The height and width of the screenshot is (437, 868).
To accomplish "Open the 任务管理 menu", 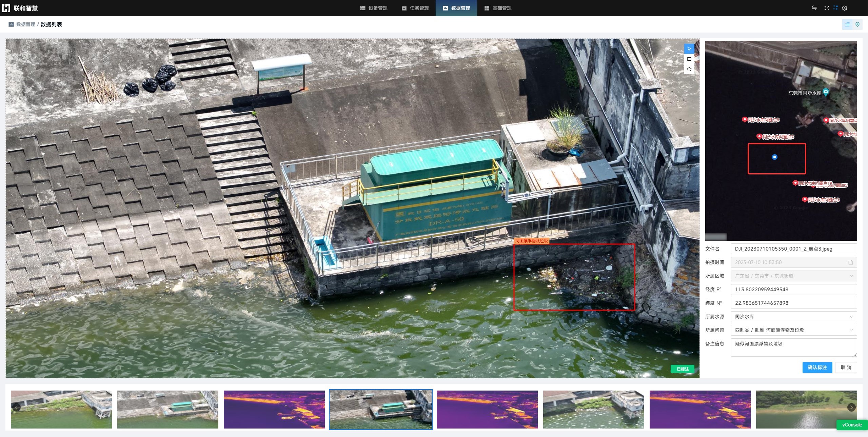I will pos(415,8).
